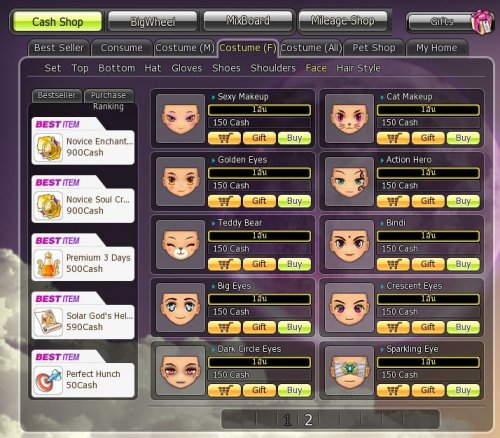Switch to the Pet Shop tab
Viewport: 500px width, 438px height.
click(374, 48)
